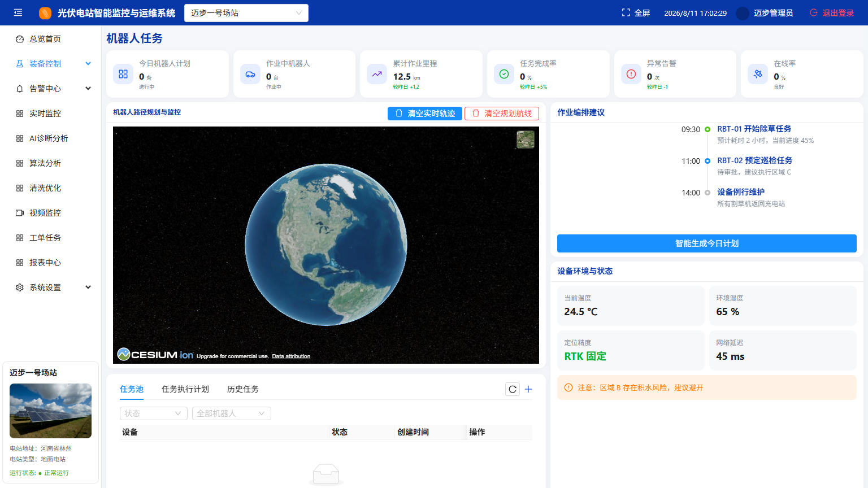This screenshot has width=868, height=488.
Task: Click the solar station photo thumbnail
Action: [x=50, y=411]
